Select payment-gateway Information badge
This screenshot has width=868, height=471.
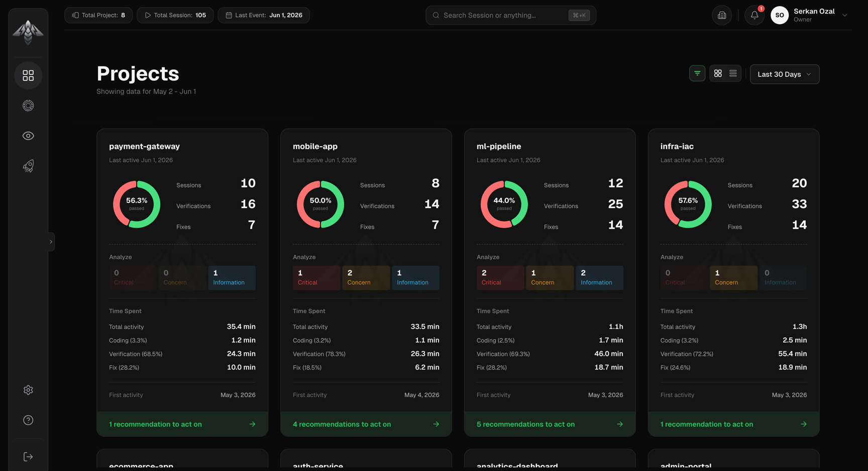pos(232,277)
